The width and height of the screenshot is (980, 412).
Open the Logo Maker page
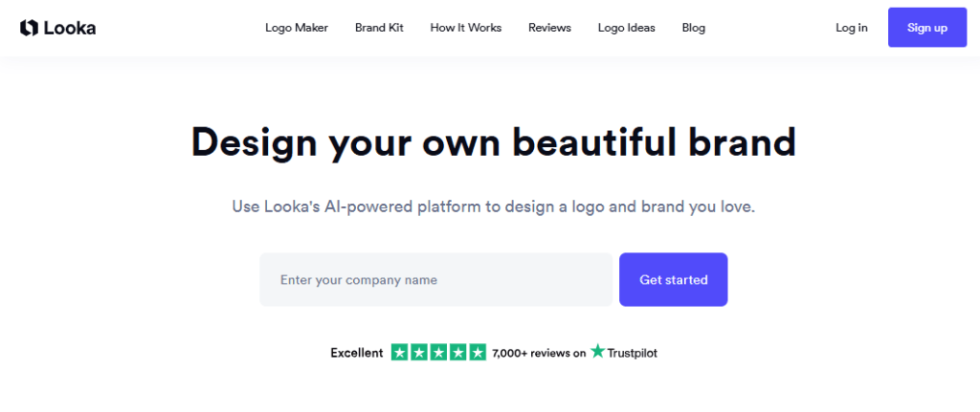(x=297, y=28)
